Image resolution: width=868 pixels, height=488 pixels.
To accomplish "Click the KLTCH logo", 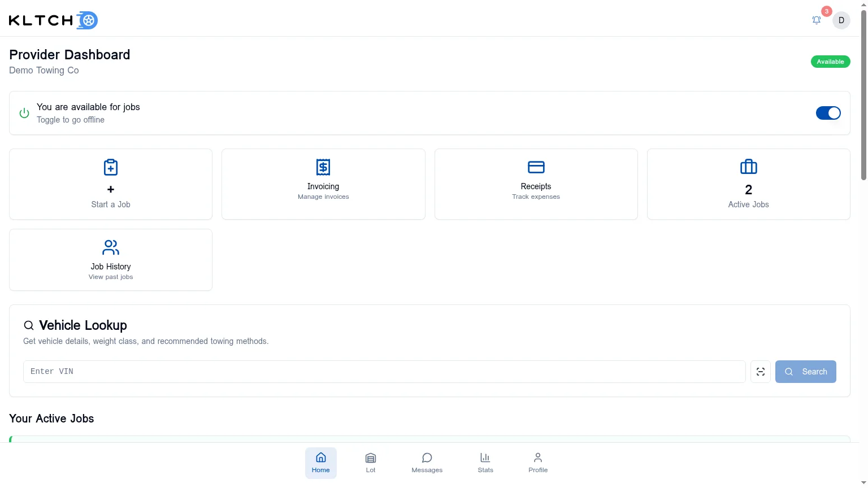I will [53, 20].
